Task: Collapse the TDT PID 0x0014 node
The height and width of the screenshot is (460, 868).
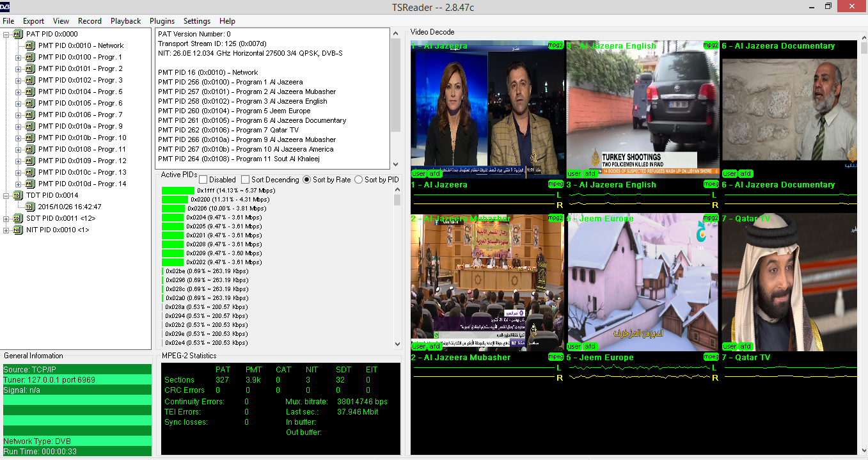Action: pos(6,195)
